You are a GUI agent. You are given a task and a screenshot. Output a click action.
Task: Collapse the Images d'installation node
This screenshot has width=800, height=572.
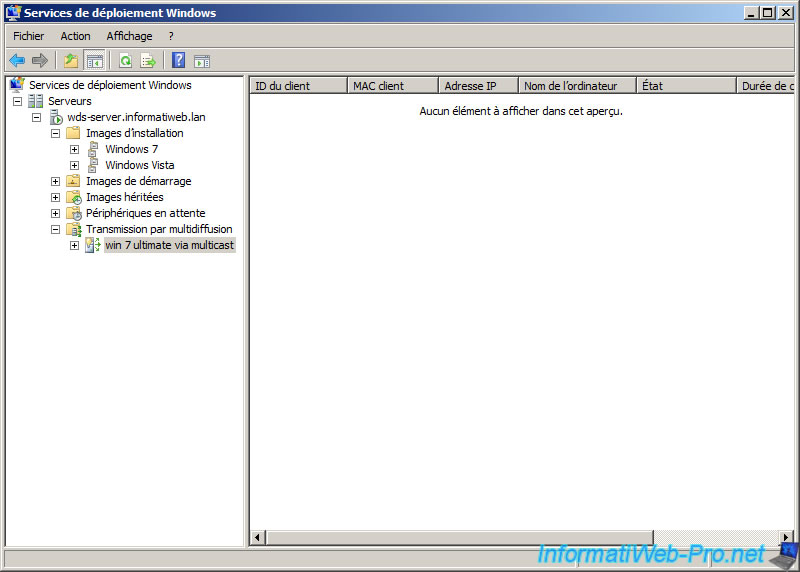click(x=56, y=133)
